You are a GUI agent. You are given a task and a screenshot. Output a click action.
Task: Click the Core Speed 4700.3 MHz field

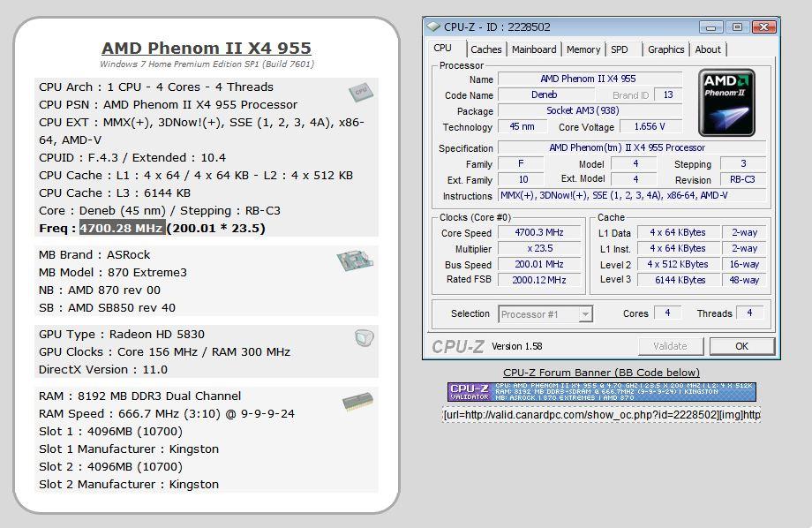(x=539, y=232)
